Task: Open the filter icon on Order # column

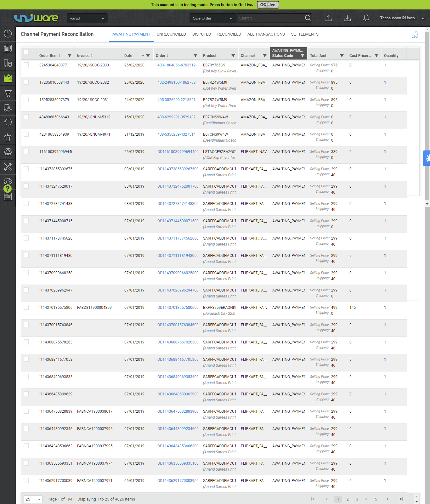Action: tap(195, 56)
